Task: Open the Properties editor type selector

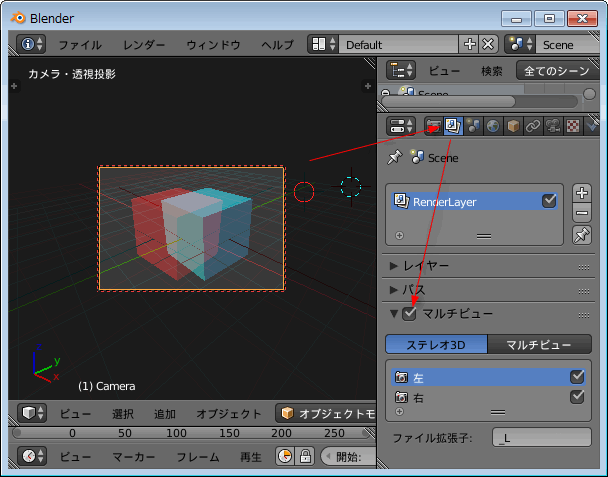Action: click(401, 126)
